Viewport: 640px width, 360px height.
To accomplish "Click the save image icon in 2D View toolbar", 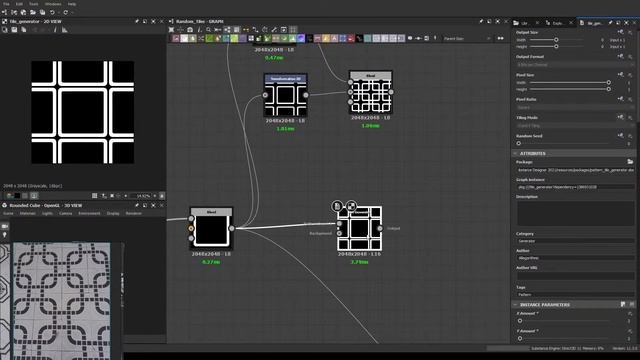I will [x=14, y=30].
